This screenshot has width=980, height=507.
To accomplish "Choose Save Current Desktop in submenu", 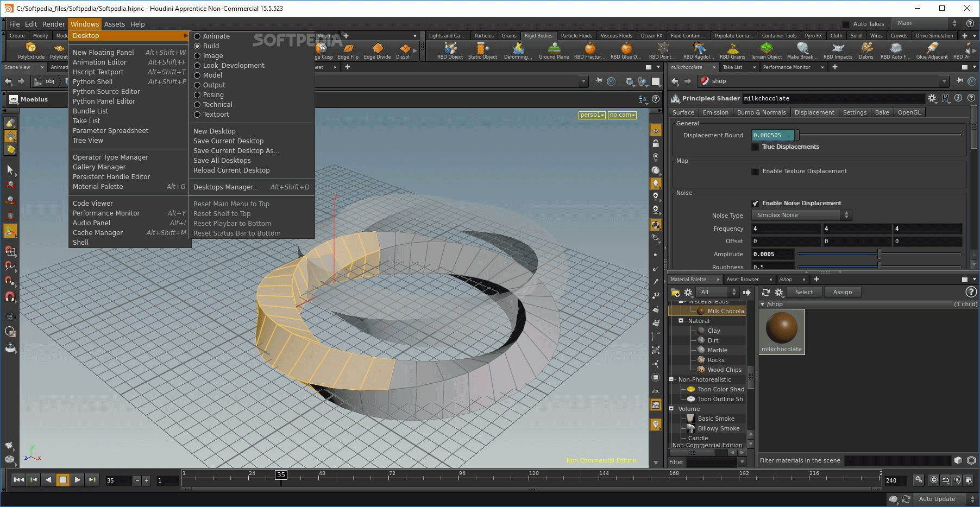I will (x=228, y=141).
